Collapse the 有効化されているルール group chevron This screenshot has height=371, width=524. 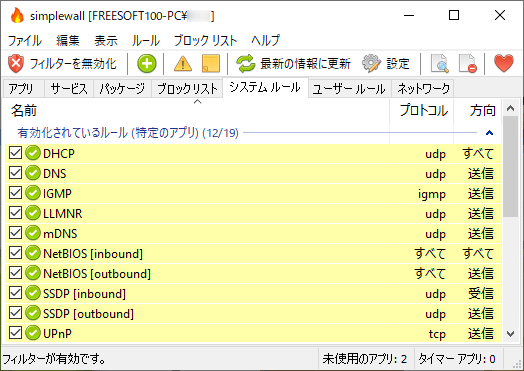point(489,133)
